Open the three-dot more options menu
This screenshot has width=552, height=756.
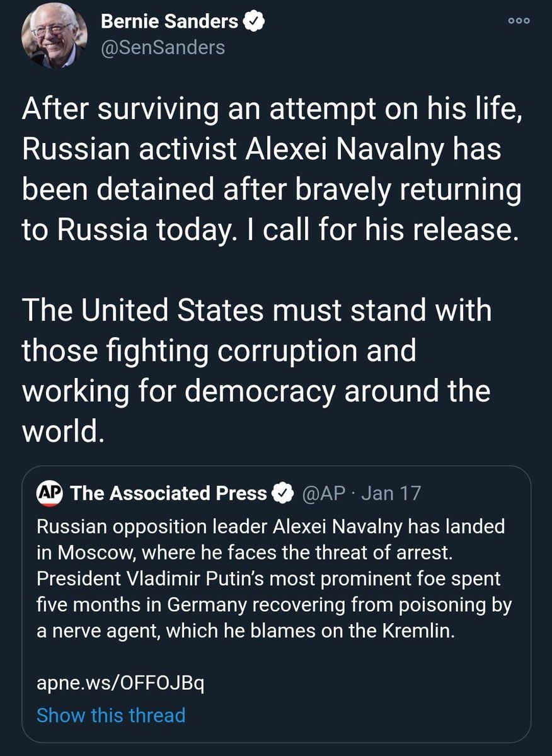point(520,20)
